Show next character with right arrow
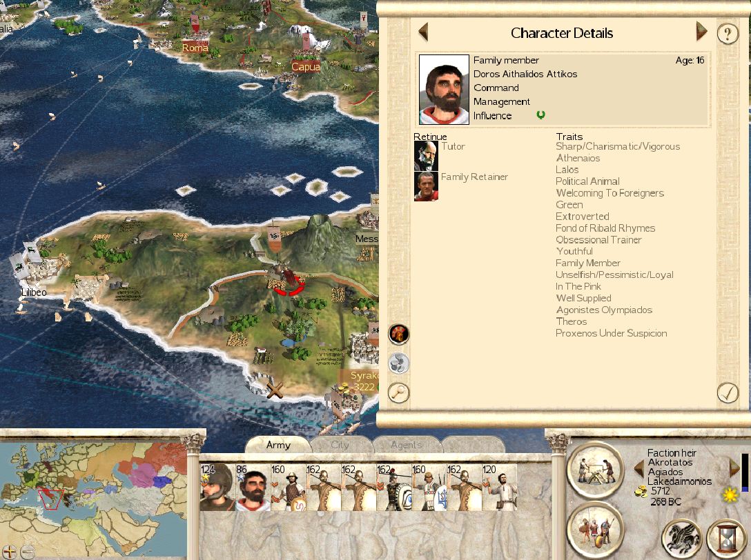Image resolution: width=751 pixels, height=560 pixels. (x=701, y=31)
